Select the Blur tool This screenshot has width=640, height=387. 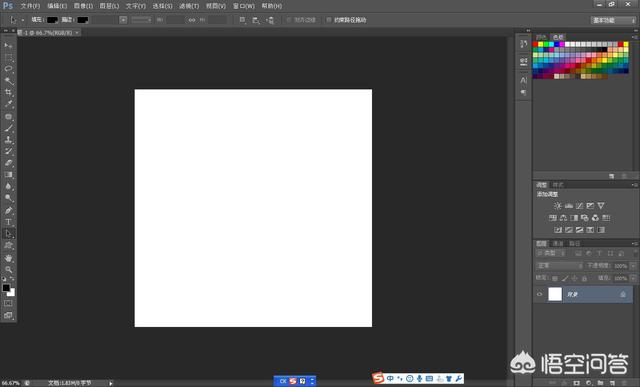tap(8, 187)
